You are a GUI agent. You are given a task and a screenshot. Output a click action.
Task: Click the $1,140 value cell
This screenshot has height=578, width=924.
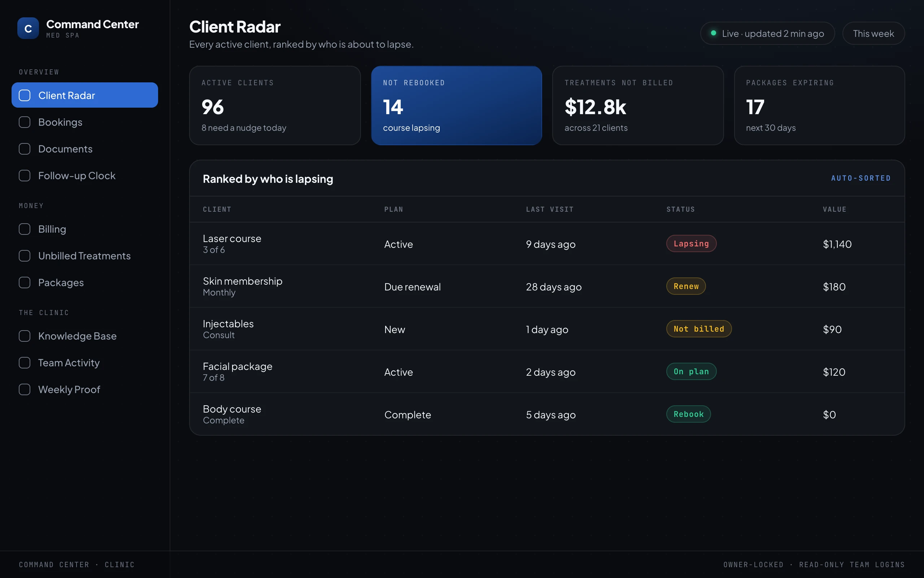tap(837, 244)
